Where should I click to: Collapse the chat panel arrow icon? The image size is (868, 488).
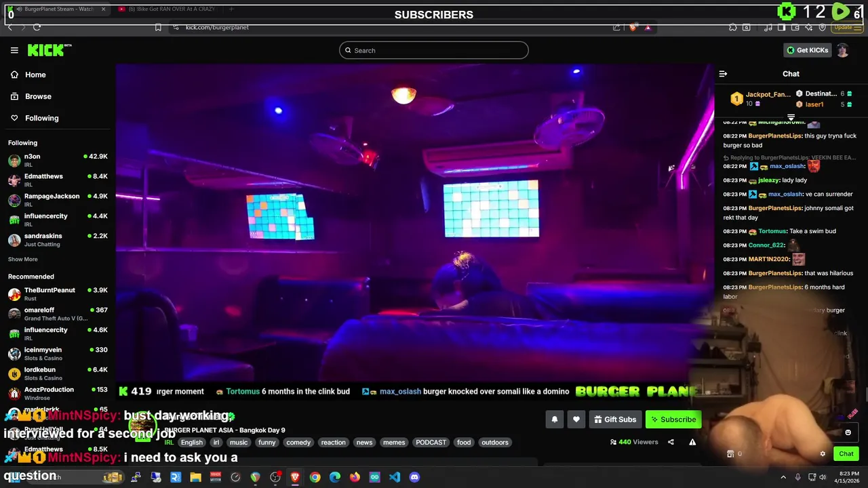tap(723, 74)
